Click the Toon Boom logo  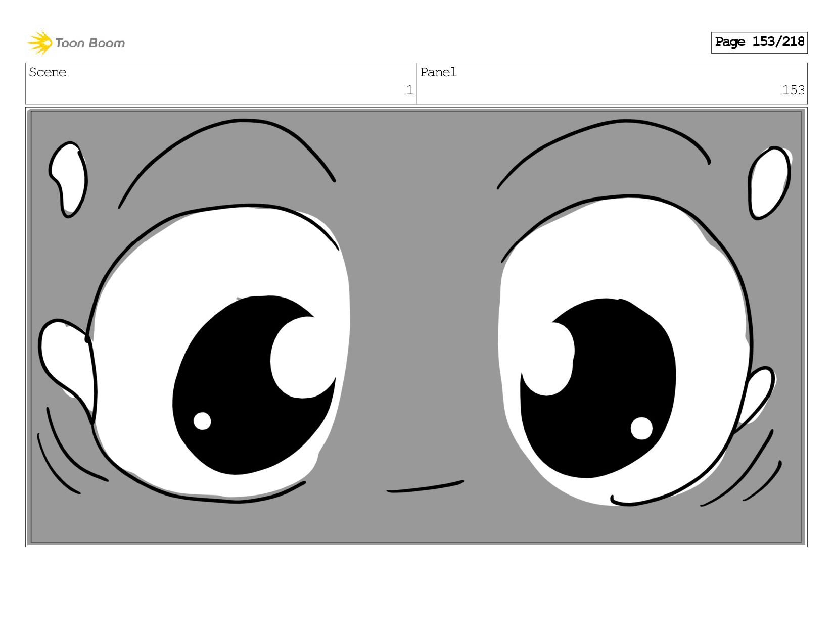point(76,43)
